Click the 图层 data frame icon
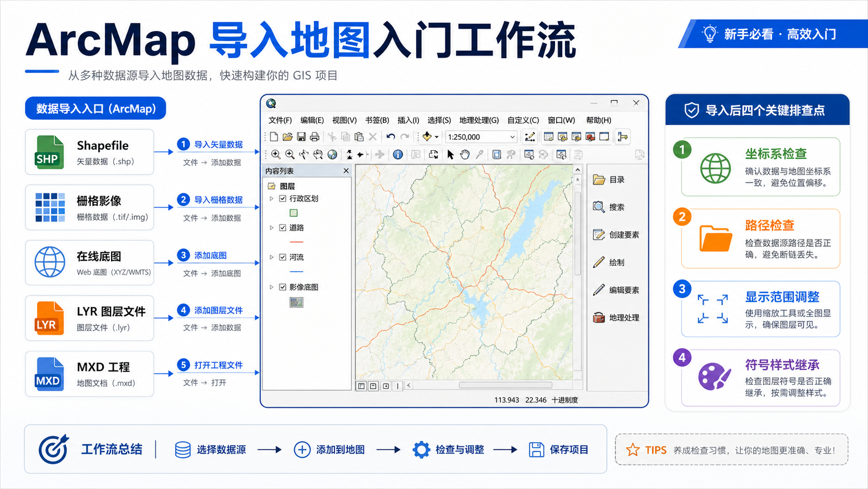Screen dimensions: 868x489 click(x=272, y=186)
